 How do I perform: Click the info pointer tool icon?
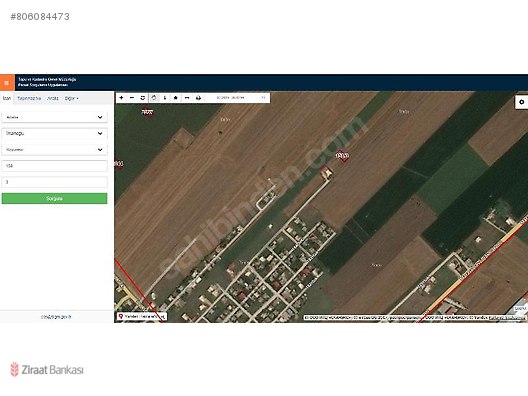coord(165,98)
